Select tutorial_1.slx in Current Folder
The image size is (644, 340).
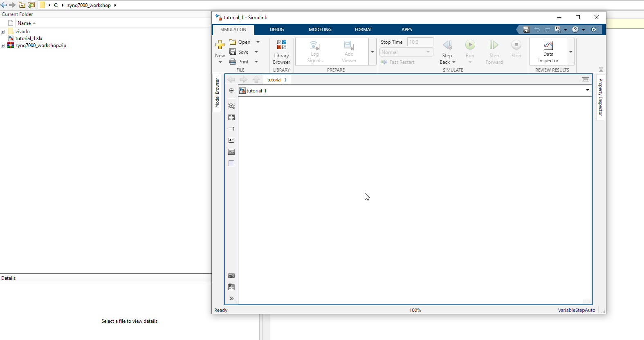(x=29, y=38)
